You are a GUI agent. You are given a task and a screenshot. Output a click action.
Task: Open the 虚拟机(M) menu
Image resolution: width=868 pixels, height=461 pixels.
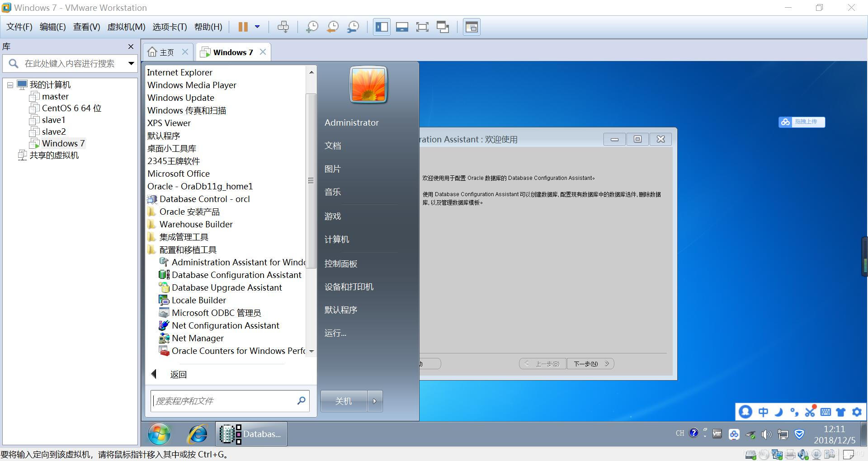click(x=126, y=27)
